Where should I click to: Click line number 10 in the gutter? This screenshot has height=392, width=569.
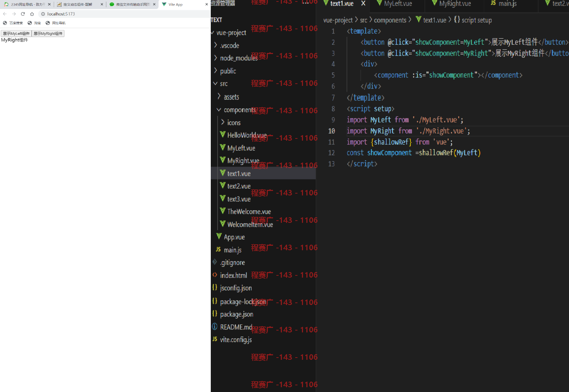pos(332,131)
